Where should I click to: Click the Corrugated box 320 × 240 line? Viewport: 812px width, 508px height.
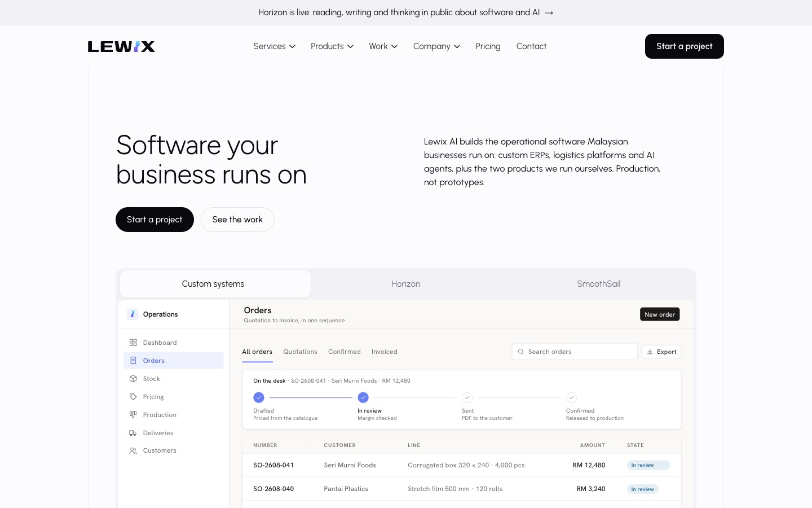point(466,465)
